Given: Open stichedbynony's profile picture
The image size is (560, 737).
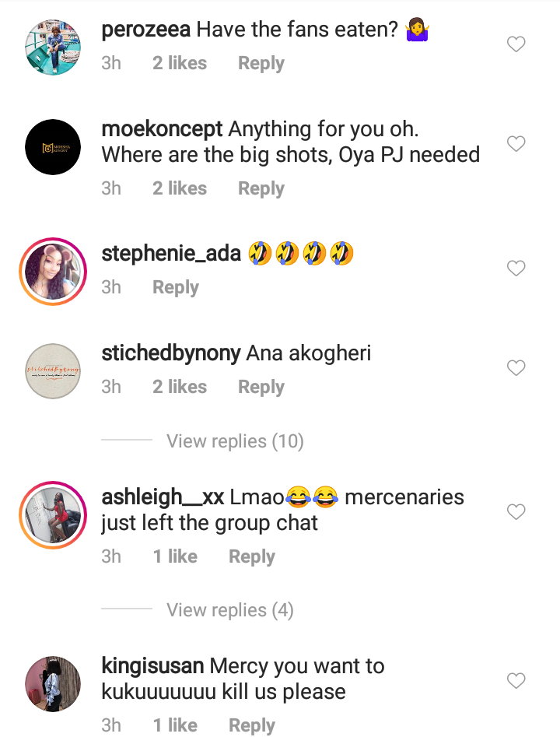Looking at the screenshot, I should coord(53,370).
